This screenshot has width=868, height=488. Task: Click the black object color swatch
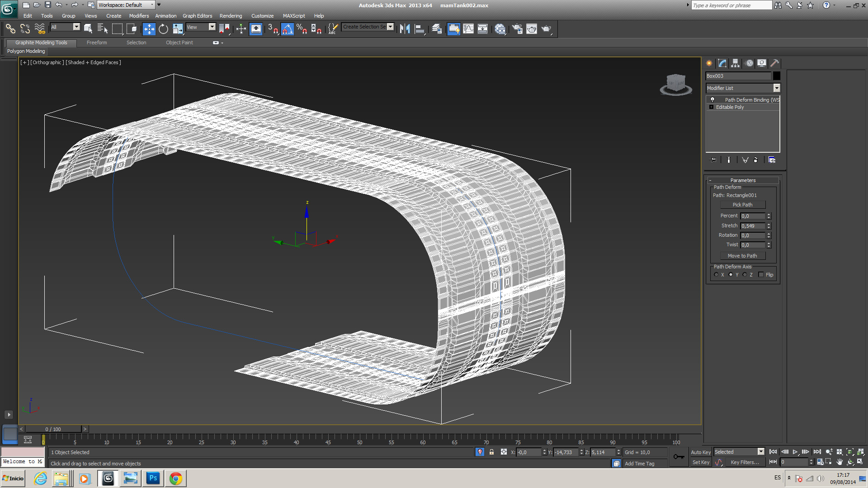pos(776,76)
